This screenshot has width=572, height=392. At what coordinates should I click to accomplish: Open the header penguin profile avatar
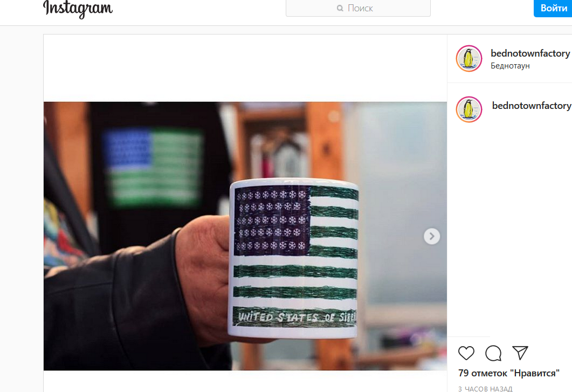[469, 58]
